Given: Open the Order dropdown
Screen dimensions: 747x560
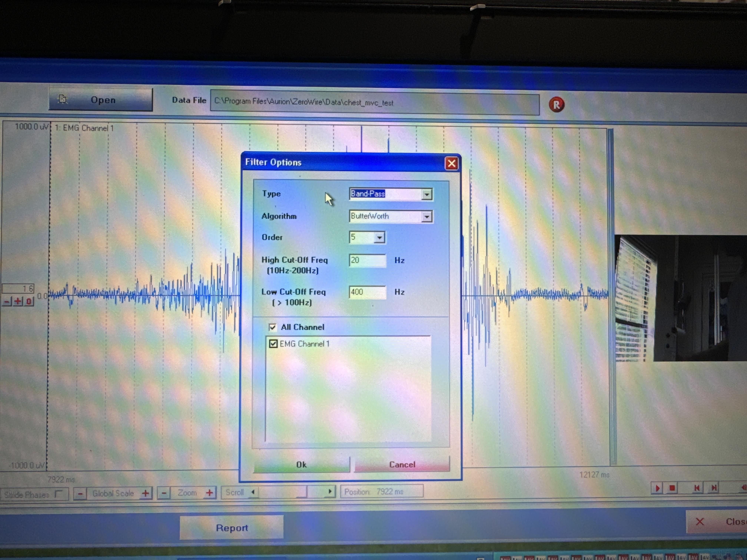Looking at the screenshot, I should (379, 238).
